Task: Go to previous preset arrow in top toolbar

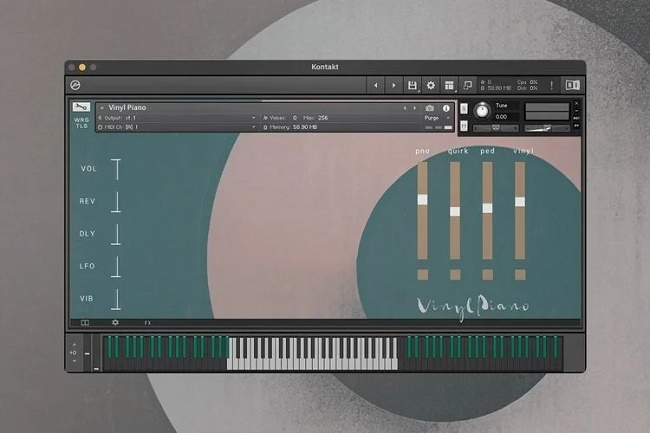Action: click(x=376, y=86)
